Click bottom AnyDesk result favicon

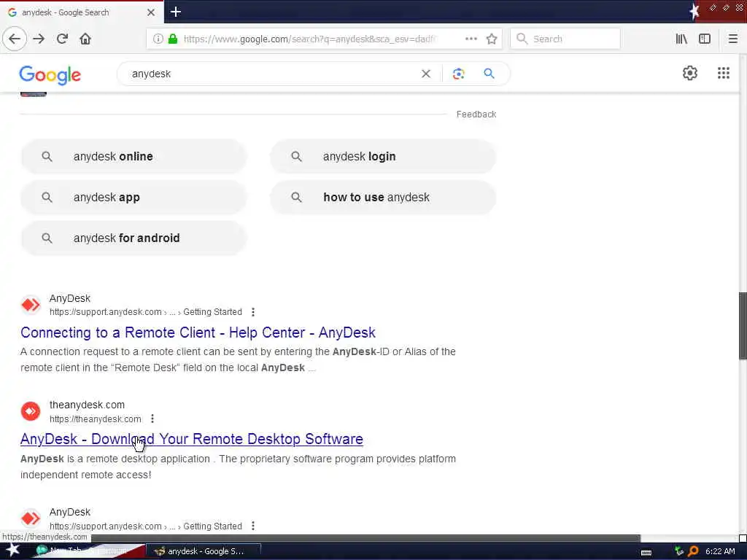tap(31, 518)
